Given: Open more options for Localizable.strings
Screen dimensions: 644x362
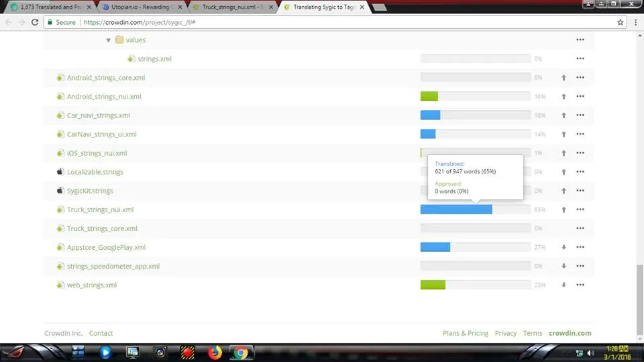Looking at the screenshot, I should [580, 172].
